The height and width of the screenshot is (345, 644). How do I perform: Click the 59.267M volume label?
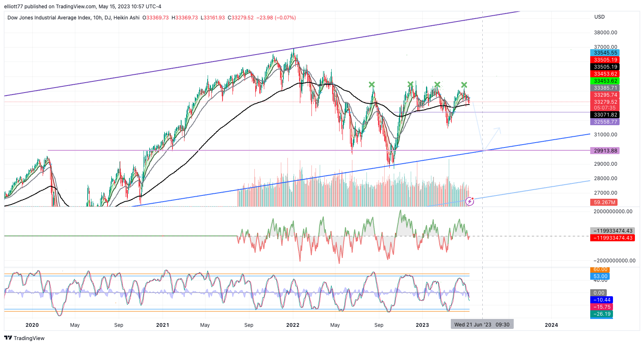click(604, 202)
